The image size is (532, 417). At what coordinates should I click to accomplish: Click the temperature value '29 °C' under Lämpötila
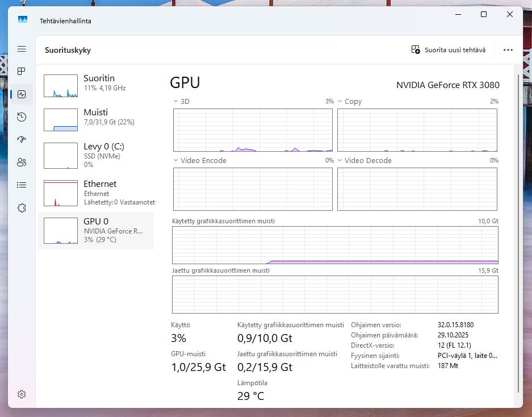(250, 396)
